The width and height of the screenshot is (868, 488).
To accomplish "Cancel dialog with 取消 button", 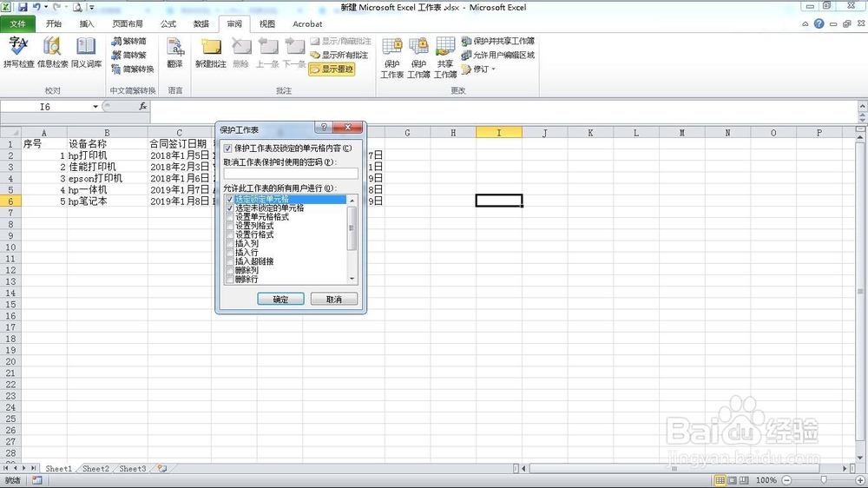I will (x=334, y=299).
